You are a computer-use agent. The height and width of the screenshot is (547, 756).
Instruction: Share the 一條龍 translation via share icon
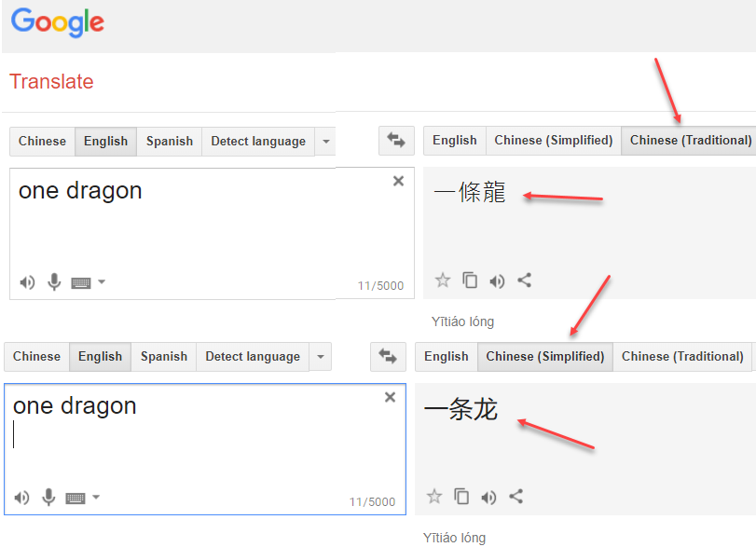pyautogui.click(x=524, y=280)
